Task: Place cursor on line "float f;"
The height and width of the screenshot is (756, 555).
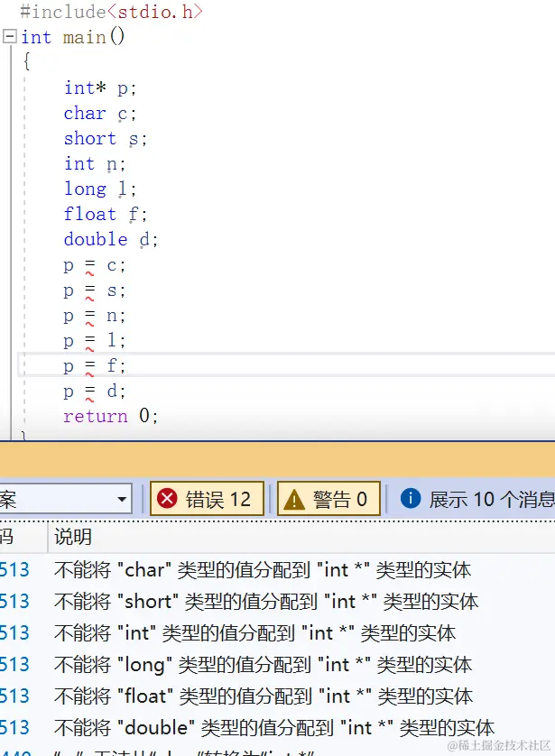Action: [x=106, y=214]
